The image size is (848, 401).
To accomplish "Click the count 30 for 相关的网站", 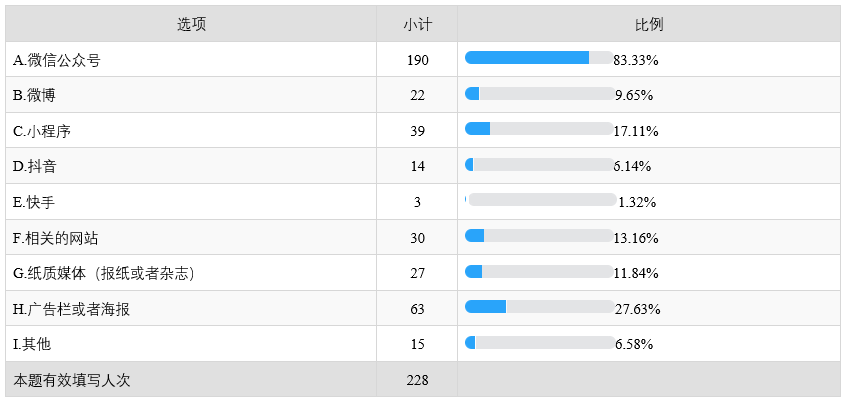I will tap(417, 238).
